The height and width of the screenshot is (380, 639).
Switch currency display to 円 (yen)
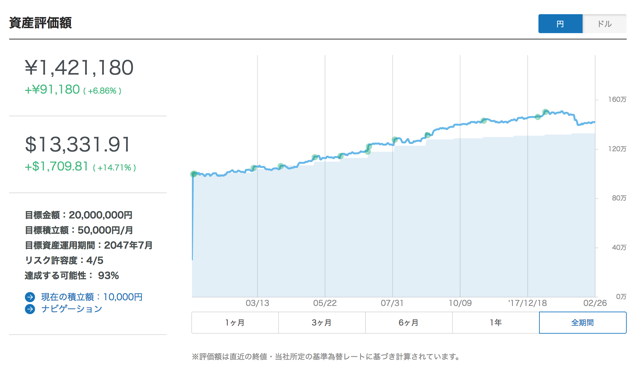click(560, 24)
